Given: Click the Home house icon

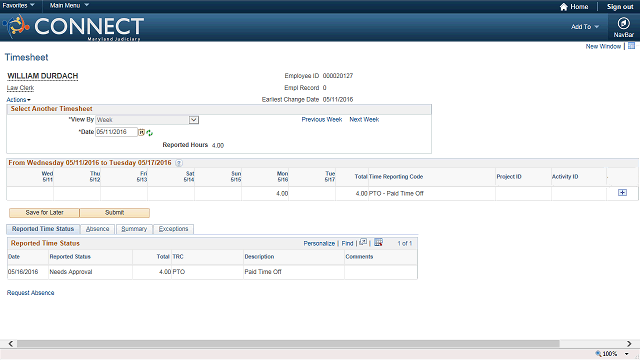Looking at the screenshot, I should (564, 7).
